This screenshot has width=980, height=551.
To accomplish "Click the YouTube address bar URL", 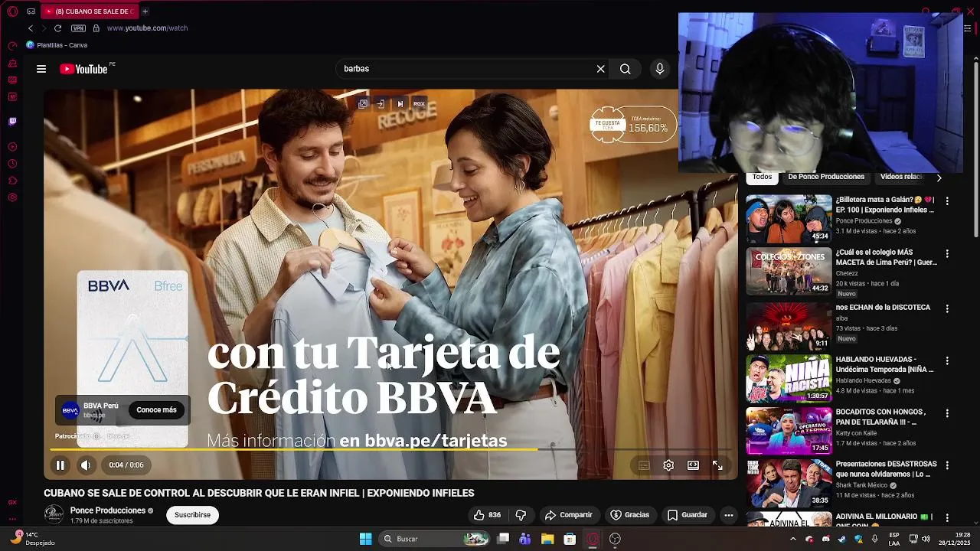I will pyautogui.click(x=147, y=28).
